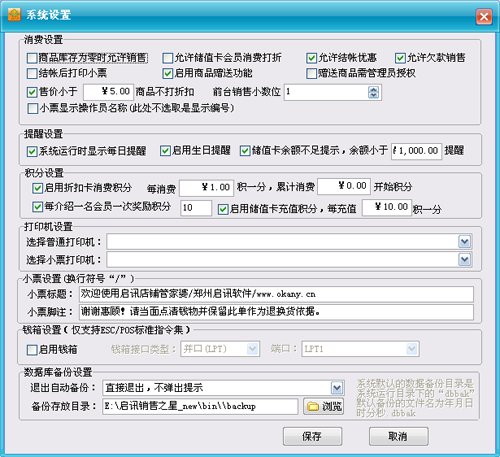The width and height of the screenshot is (500, 457).
Task: Click the 备份存放目录 path field
Action: point(200,406)
